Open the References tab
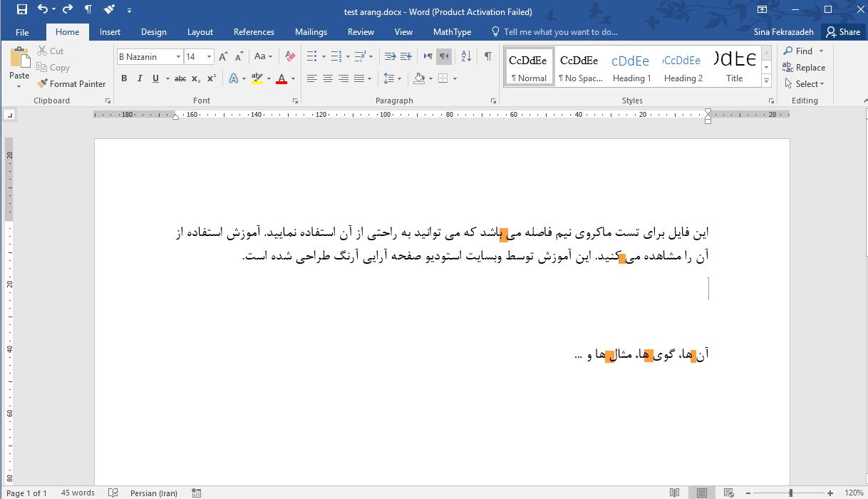Image resolution: width=868 pixels, height=499 pixels. (254, 32)
